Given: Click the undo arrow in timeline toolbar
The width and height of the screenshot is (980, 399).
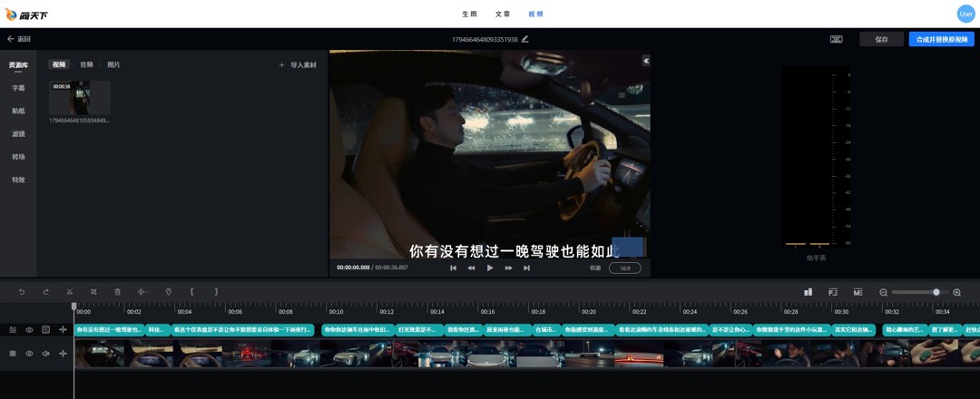Looking at the screenshot, I should [22, 292].
